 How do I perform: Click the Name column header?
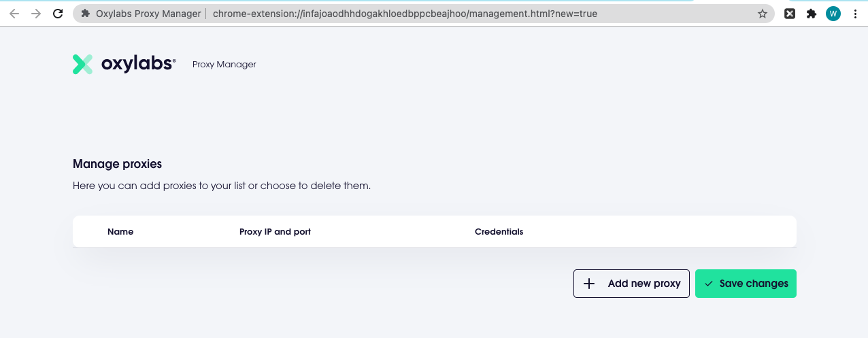coord(120,232)
